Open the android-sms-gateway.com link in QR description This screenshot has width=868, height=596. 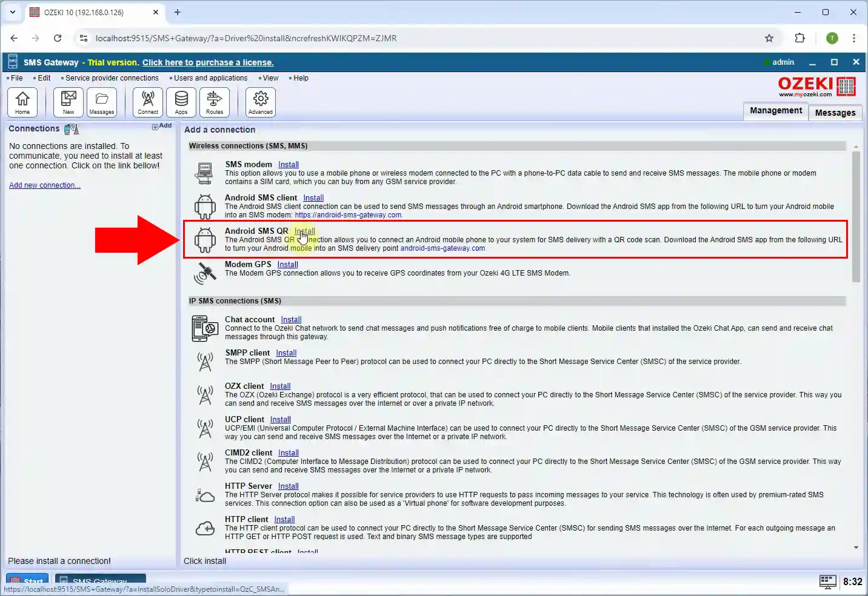(442, 248)
